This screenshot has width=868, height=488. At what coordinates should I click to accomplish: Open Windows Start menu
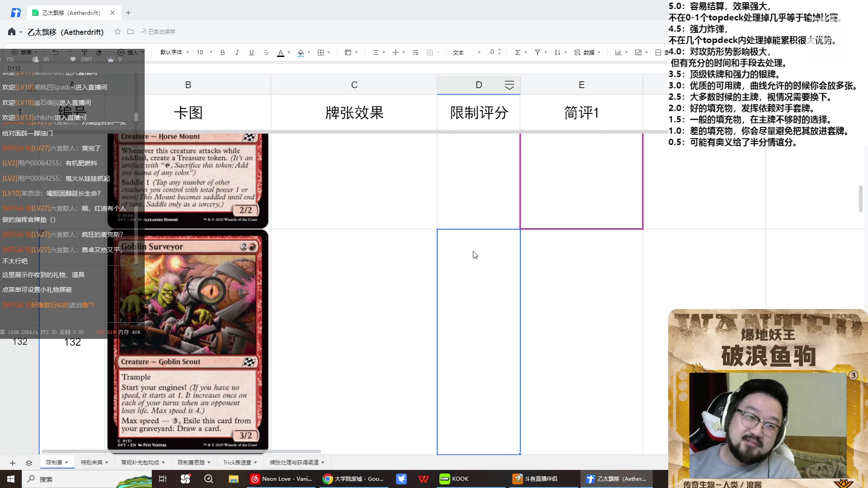pyautogui.click(x=11, y=479)
